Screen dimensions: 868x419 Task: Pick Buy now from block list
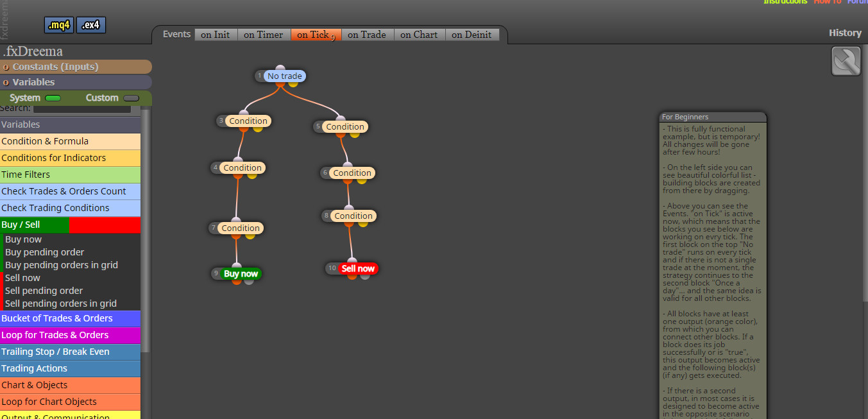[23, 239]
